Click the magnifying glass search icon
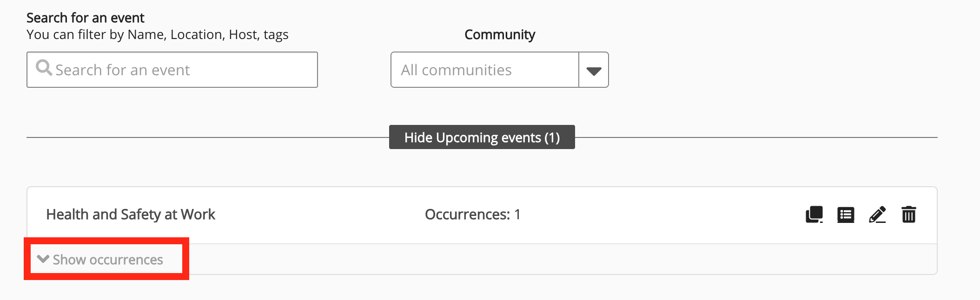Image resolution: width=980 pixels, height=300 pixels. pyautogui.click(x=44, y=69)
